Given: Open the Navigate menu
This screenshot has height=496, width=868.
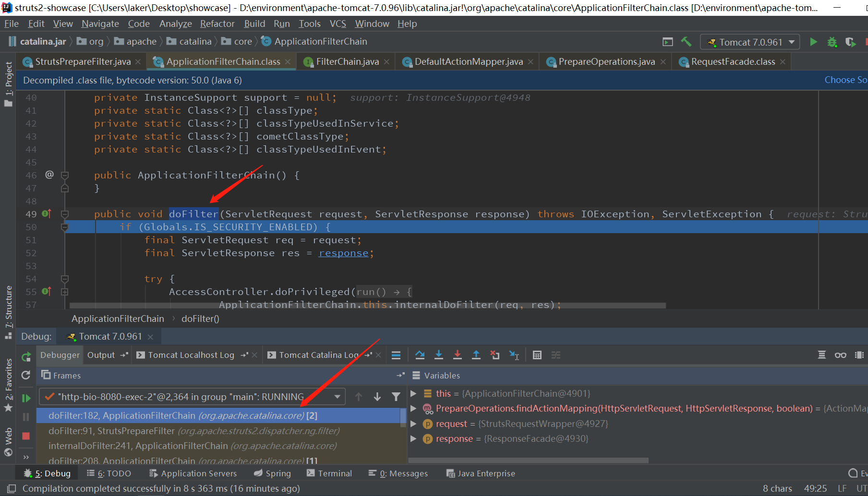Looking at the screenshot, I should pos(100,24).
